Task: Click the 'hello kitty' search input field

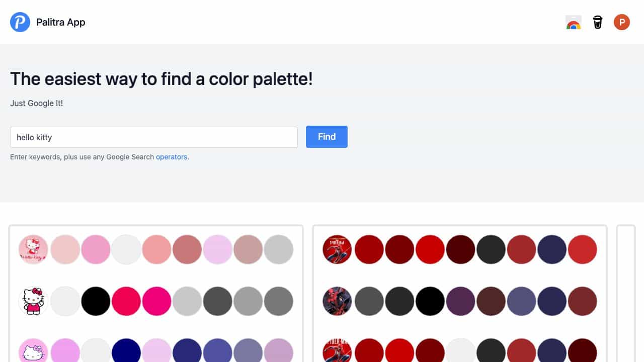Action: tap(154, 137)
